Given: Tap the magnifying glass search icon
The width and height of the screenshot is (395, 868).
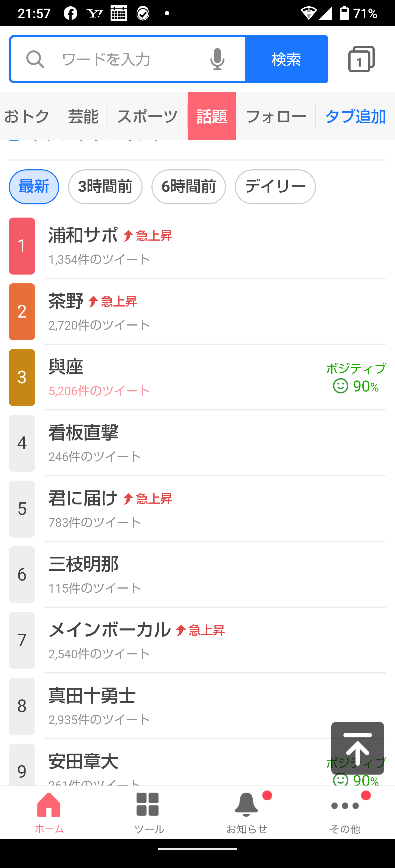Looking at the screenshot, I should [35, 59].
